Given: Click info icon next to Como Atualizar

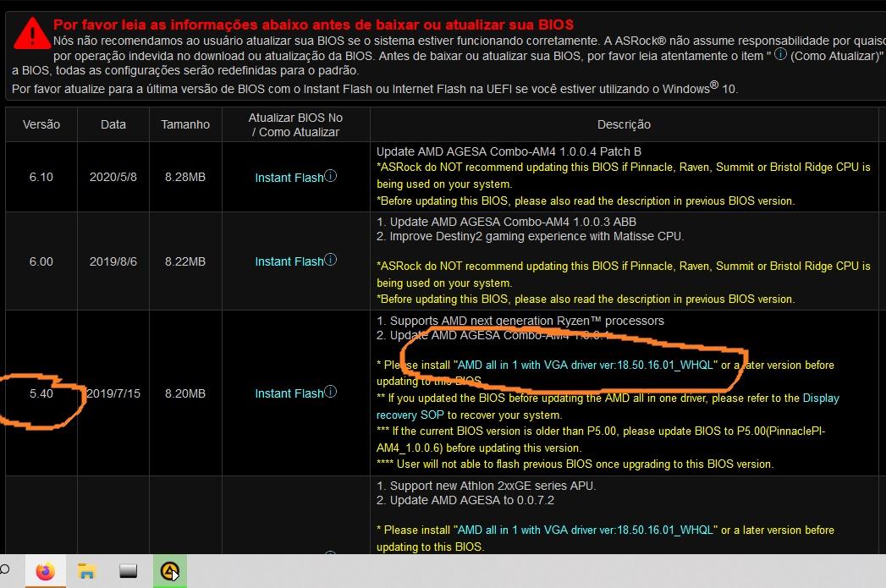Looking at the screenshot, I should (x=780, y=54).
